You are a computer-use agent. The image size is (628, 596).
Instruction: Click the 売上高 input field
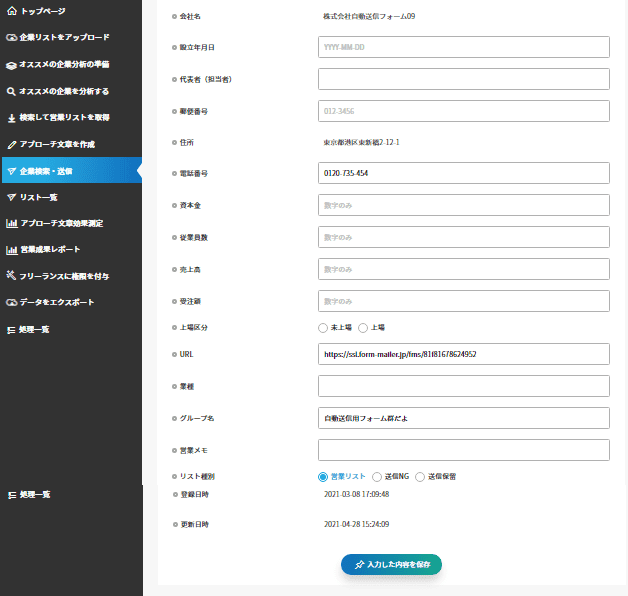[464, 269]
